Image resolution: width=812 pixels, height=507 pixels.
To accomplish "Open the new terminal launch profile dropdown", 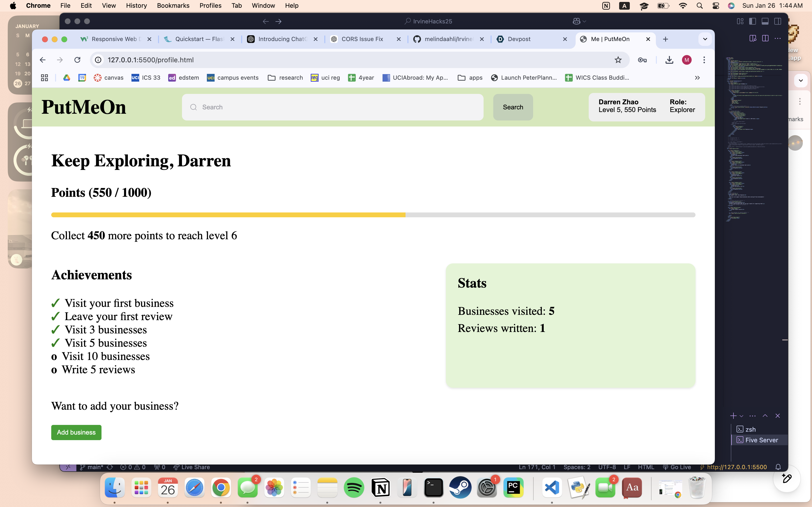I will click(x=741, y=416).
